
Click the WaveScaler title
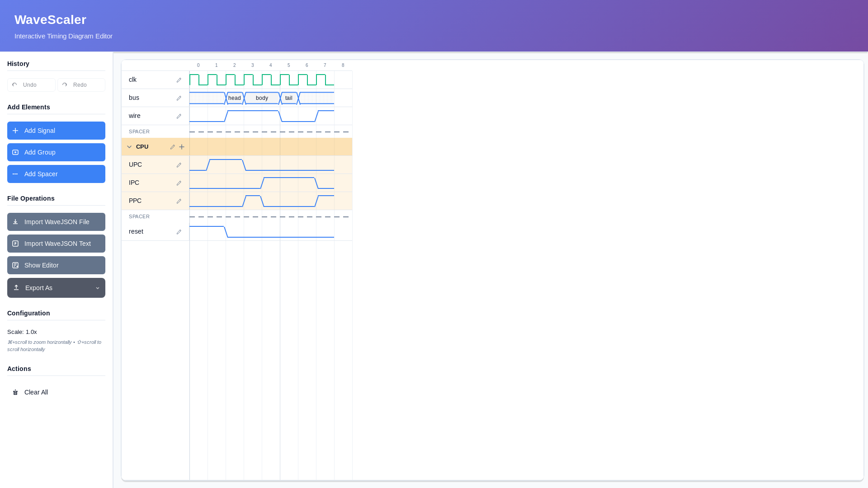(50, 20)
